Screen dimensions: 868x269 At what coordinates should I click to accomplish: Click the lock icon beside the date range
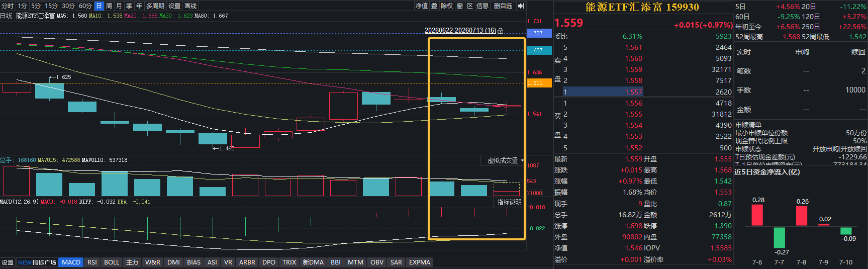point(501,31)
